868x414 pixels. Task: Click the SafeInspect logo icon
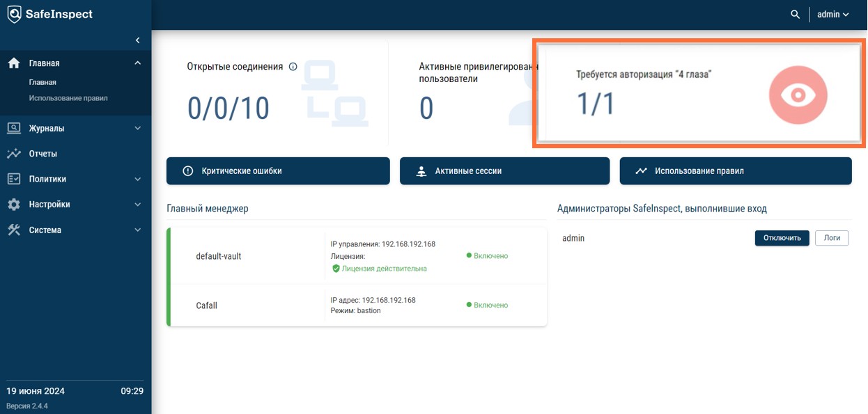[14, 14]
